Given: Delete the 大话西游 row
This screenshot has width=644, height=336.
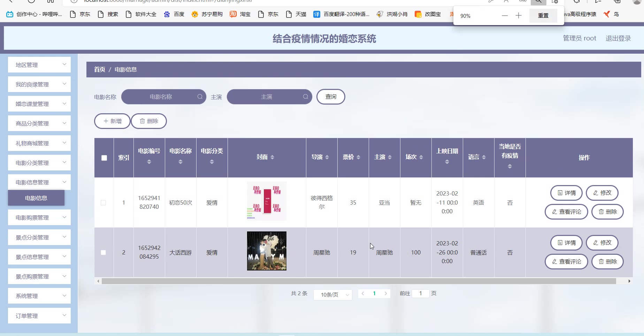Looking at the screenshot, I should coord(607,261).
